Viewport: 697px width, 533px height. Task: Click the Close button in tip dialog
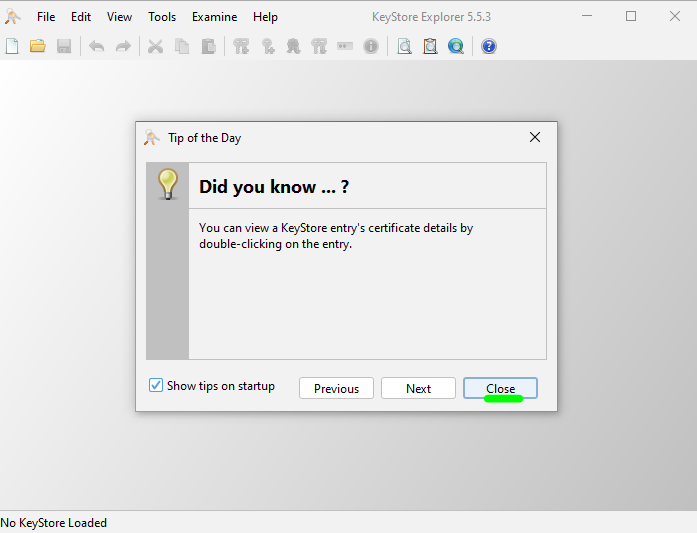pyautogui.click(x=501, y=388)
